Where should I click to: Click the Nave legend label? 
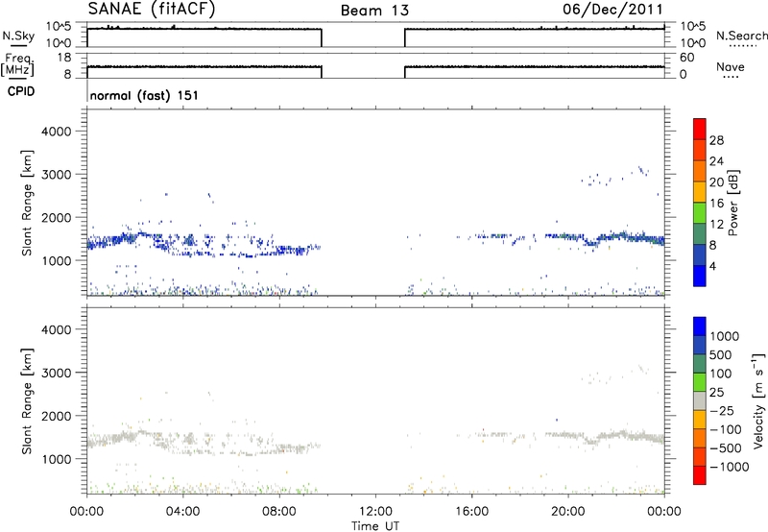[x=731, y=66]
